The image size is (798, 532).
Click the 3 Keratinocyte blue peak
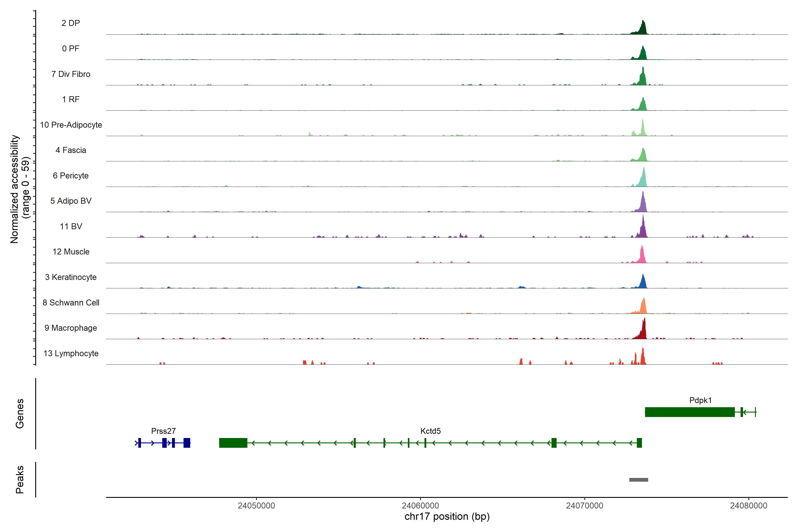(x=643, y=283)
